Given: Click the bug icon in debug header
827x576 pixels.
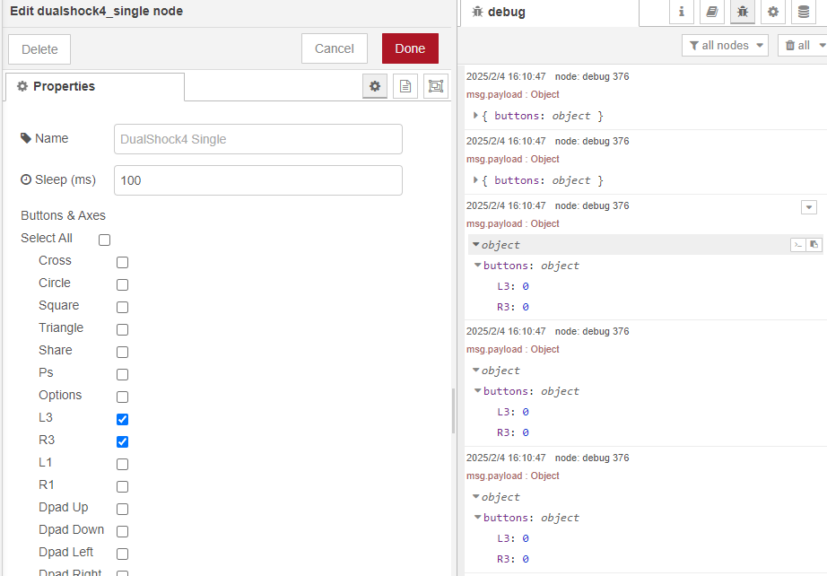Looking at the screenshot, I should (x=477, y=12).
